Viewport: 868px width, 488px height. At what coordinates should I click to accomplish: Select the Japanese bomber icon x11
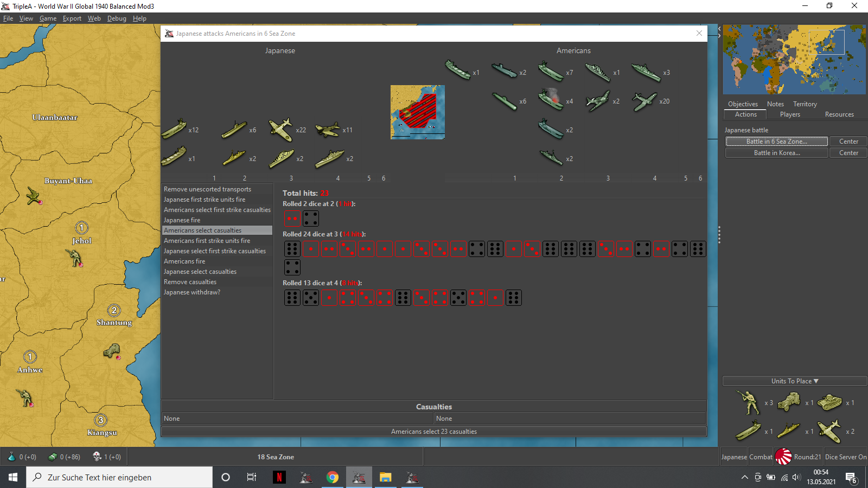click(328, 130)
